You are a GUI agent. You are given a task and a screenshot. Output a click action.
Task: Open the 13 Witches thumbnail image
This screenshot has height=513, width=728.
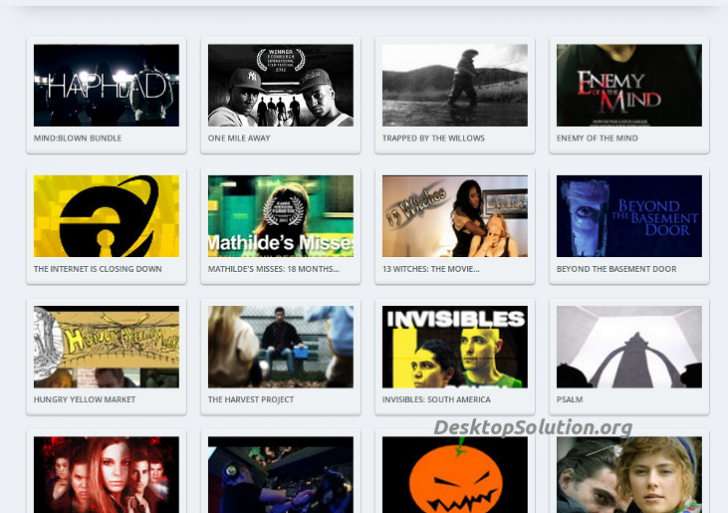(455, 216)
